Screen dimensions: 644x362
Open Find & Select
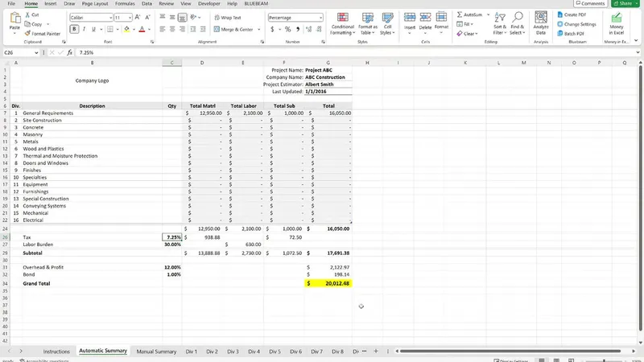point(517,23)
